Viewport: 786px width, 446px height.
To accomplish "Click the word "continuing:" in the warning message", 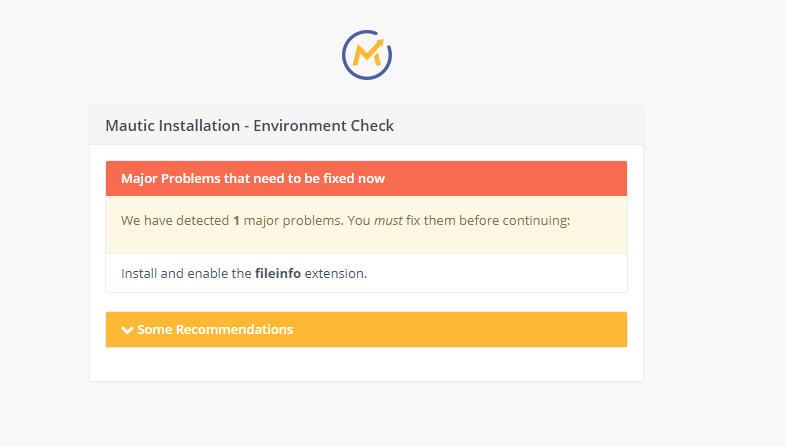I will click(x=534, y=220).
